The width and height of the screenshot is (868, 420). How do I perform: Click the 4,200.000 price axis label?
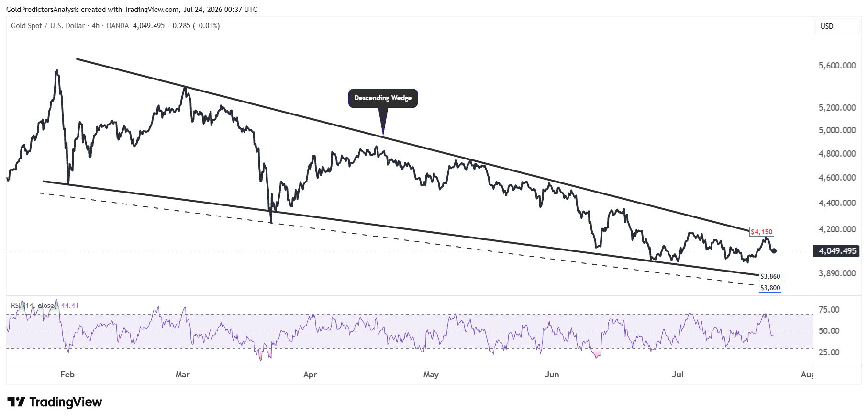(837, 229)
